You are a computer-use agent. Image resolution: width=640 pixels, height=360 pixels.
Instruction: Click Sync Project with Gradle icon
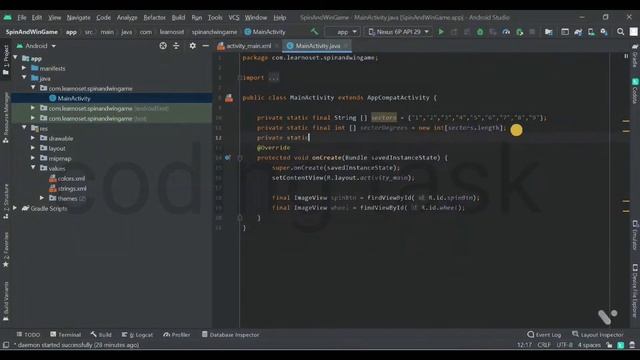[578, 31]
